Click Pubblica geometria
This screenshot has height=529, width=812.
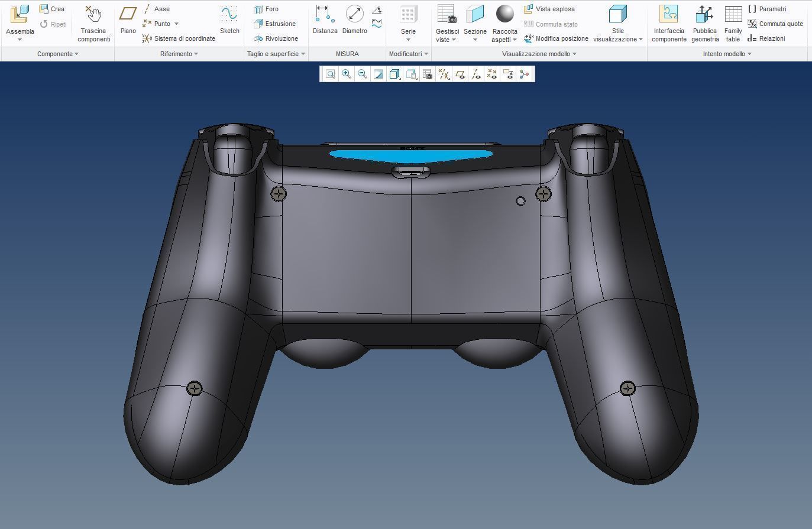705,24
